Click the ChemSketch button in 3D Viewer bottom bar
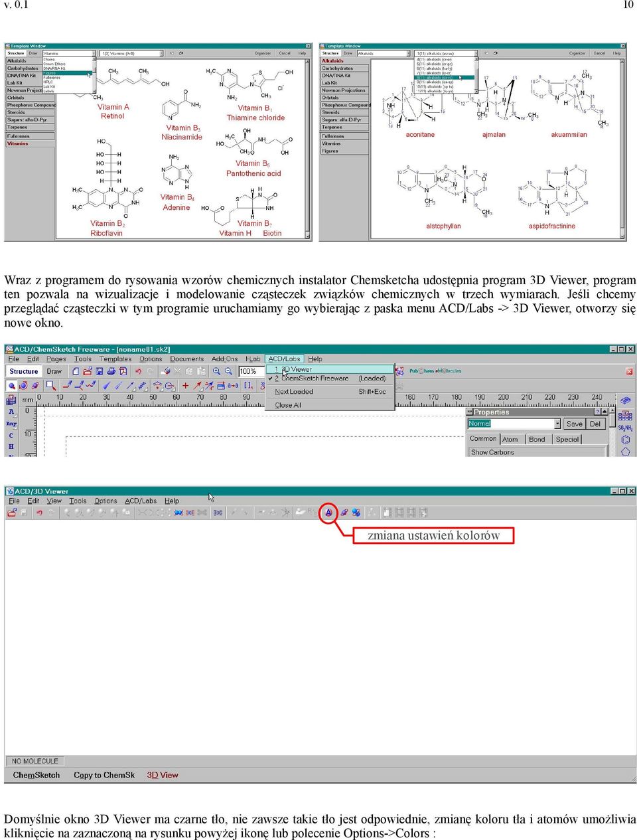This screenshot has height=840, width=637. coord(36,775)
